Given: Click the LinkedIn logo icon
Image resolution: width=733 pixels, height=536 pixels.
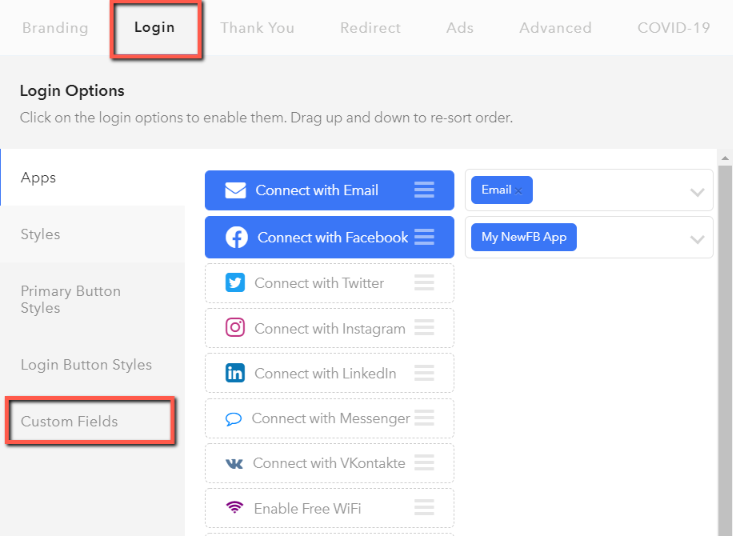Looking at the screenshot, I should coord(235,373).
